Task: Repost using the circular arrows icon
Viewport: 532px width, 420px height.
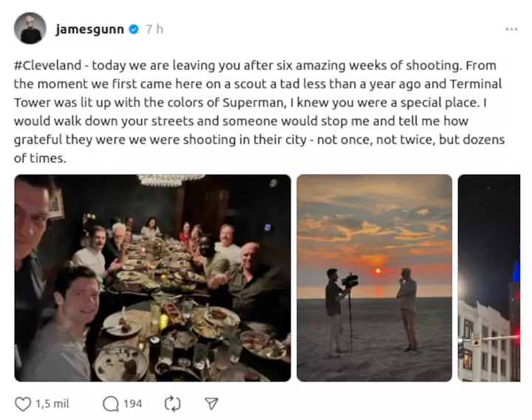Action: [173, 404]
